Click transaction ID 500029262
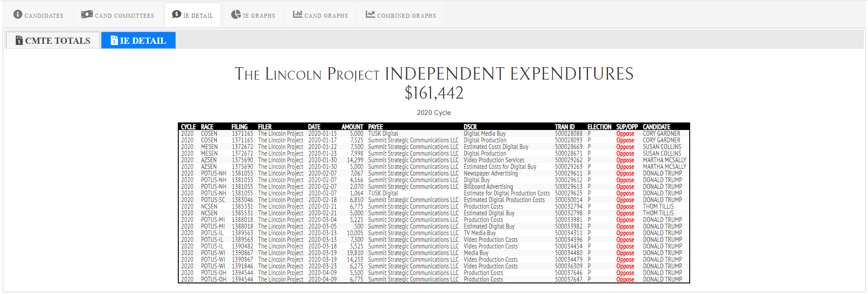868x294 pixels. click(x=568, y=160)
